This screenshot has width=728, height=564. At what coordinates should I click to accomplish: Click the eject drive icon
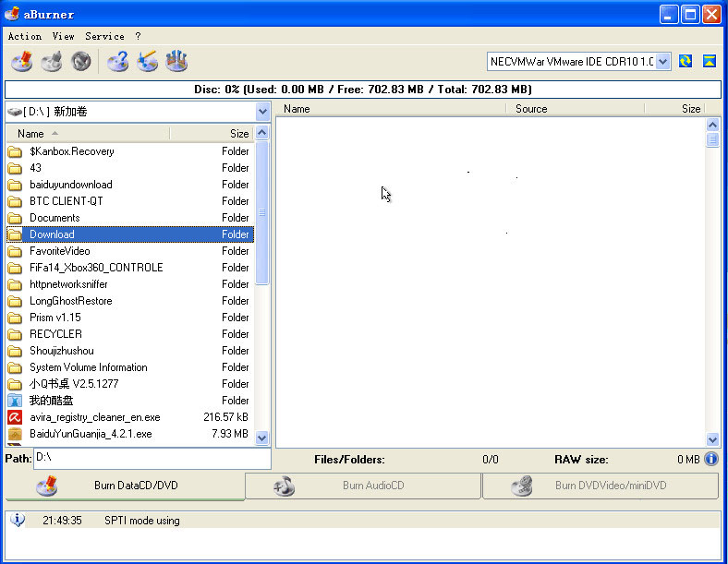710,61
